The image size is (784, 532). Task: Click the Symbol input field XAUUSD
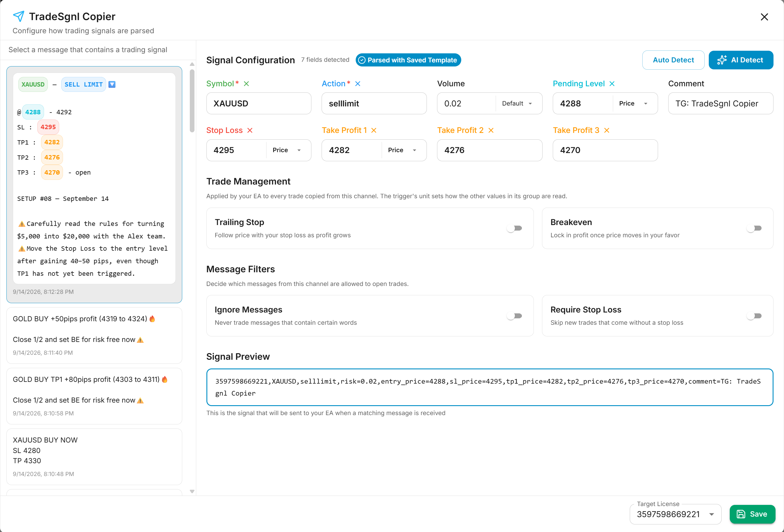(259, 103)
